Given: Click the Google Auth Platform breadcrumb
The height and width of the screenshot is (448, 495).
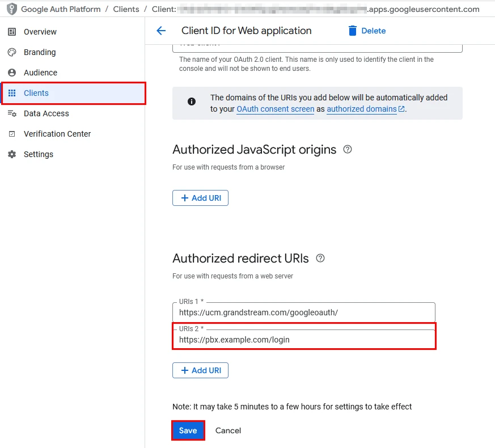Looking at the screenshot, I should (61, 9).
